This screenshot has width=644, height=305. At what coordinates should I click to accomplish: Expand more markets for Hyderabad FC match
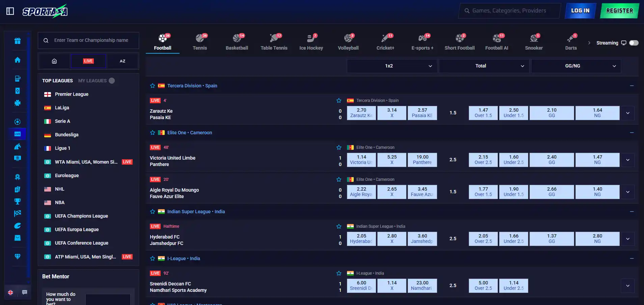pos(628,239)
